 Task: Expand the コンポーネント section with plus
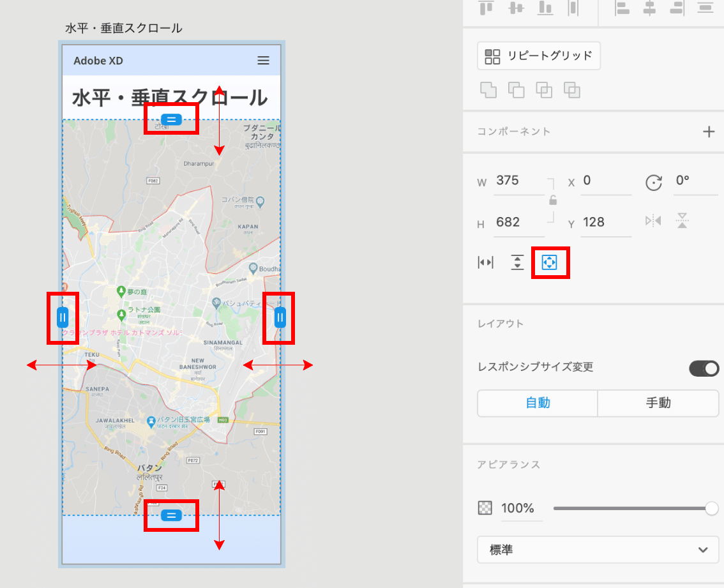point(709,132)
